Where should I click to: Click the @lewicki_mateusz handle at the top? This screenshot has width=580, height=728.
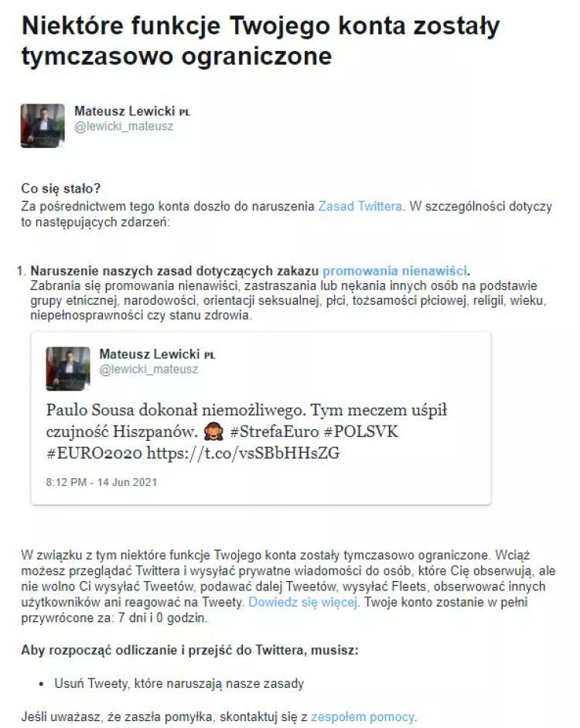[124, 126]
